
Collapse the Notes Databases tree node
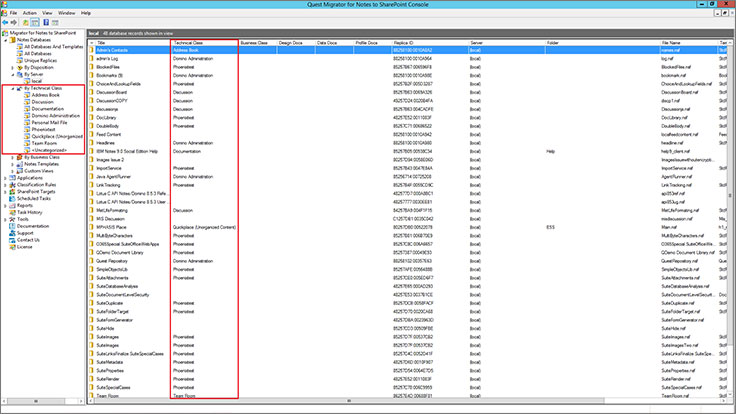click(x=6, y=40)
